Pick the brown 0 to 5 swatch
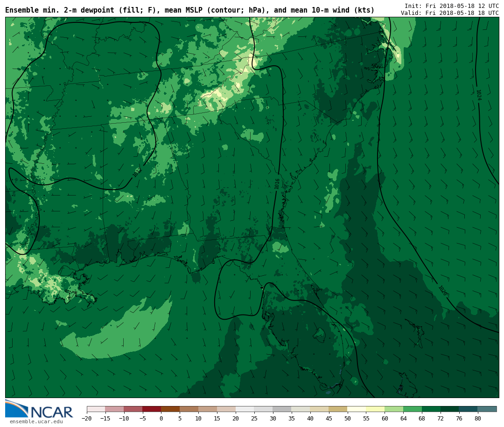This screenshot has height=427, width=504. [170, 409]
